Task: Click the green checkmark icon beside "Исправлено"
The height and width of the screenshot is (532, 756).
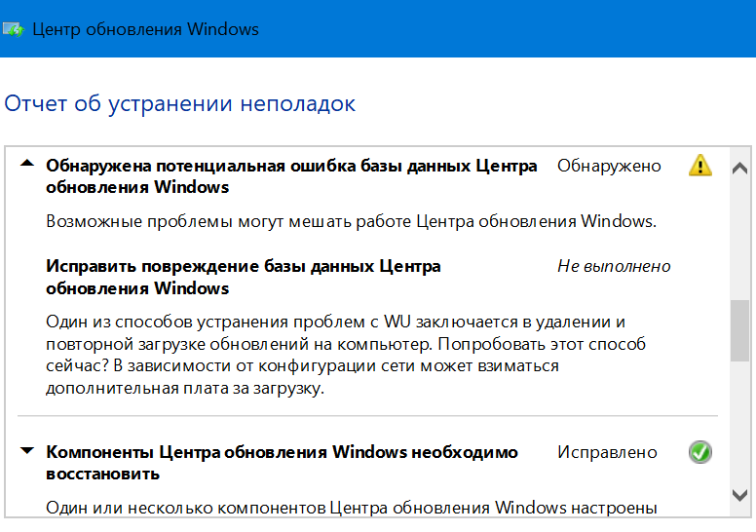Action: pyautogui.click(x=699, y=452)
